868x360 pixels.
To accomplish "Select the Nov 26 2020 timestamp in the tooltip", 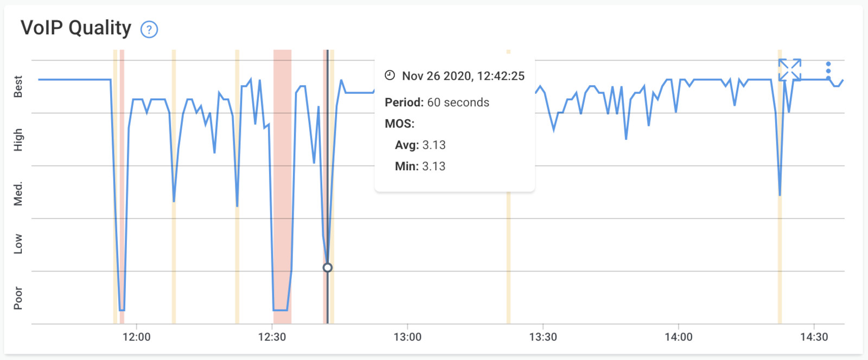I will (463, 76).
